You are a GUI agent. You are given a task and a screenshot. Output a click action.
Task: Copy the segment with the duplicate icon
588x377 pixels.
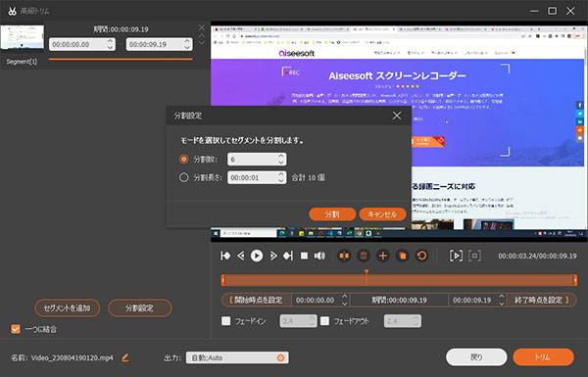tap(403, 256)
